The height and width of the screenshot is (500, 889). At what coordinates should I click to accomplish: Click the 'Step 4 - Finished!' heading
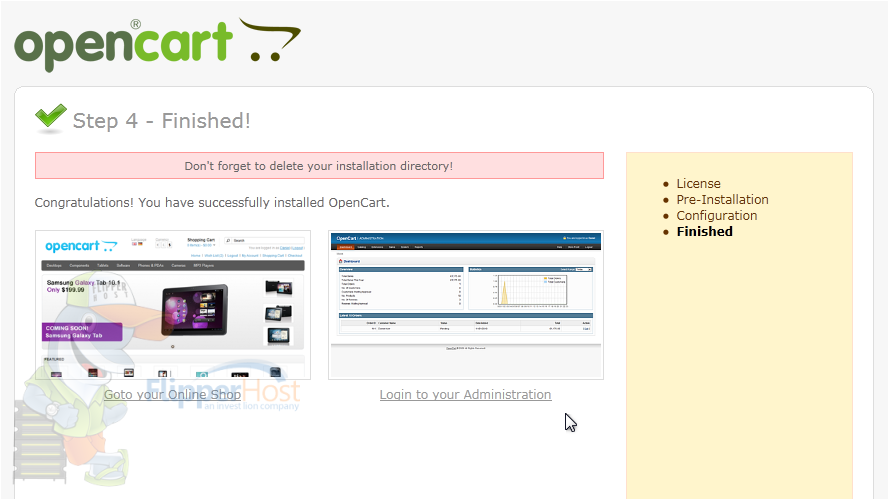(162, 121)
